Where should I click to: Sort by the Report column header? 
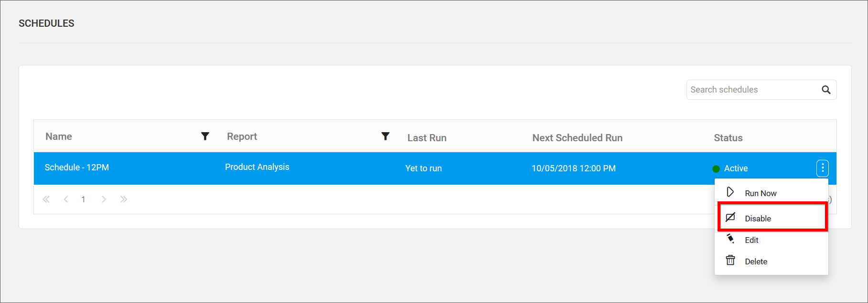(x=242, y=136)
